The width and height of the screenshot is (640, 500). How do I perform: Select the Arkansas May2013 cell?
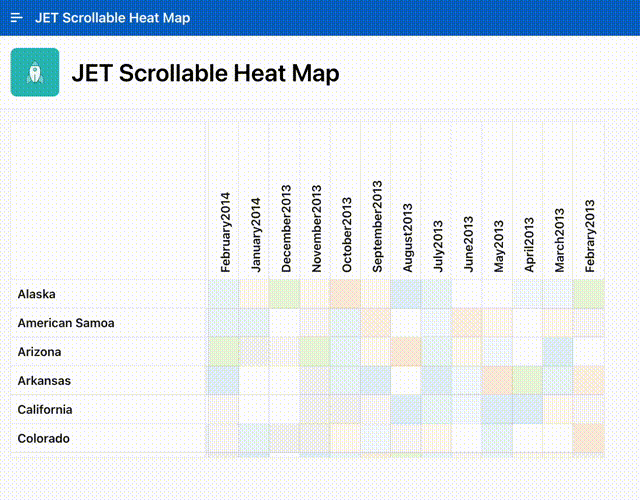click(497, 381)
